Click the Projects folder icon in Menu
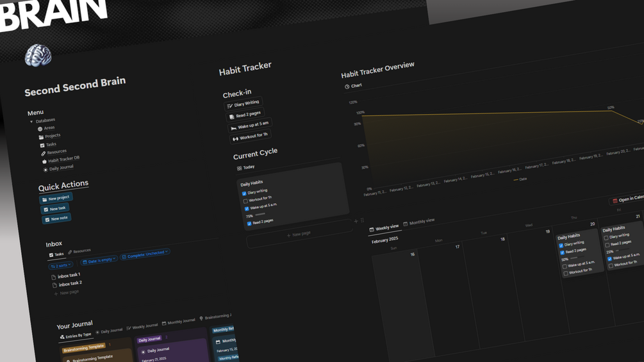 pos(41,137)
